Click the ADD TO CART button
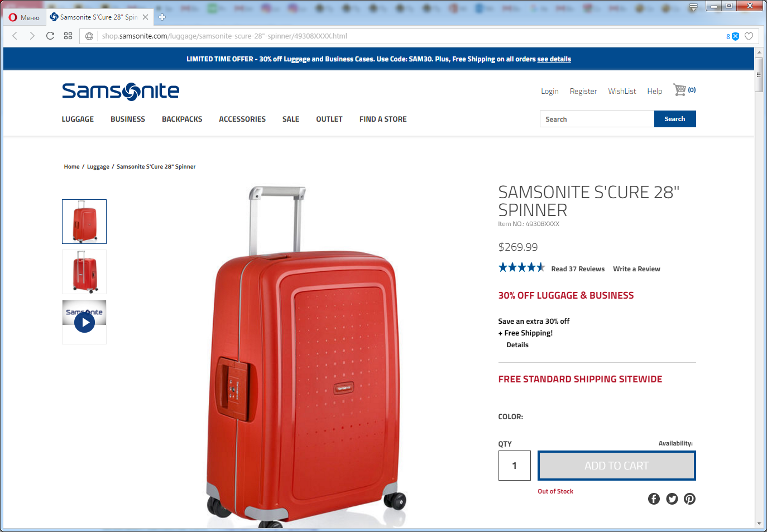The image size is (767, 532). (x=617, y=466)
